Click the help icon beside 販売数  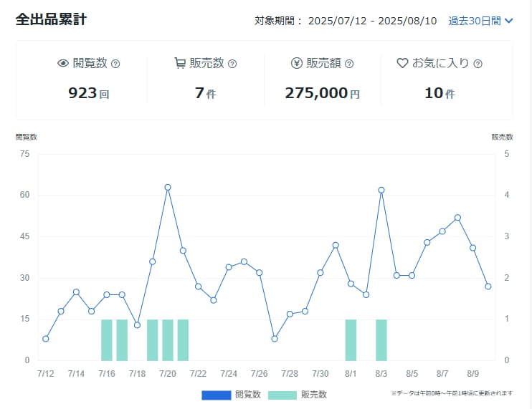(x=232, y=64)
